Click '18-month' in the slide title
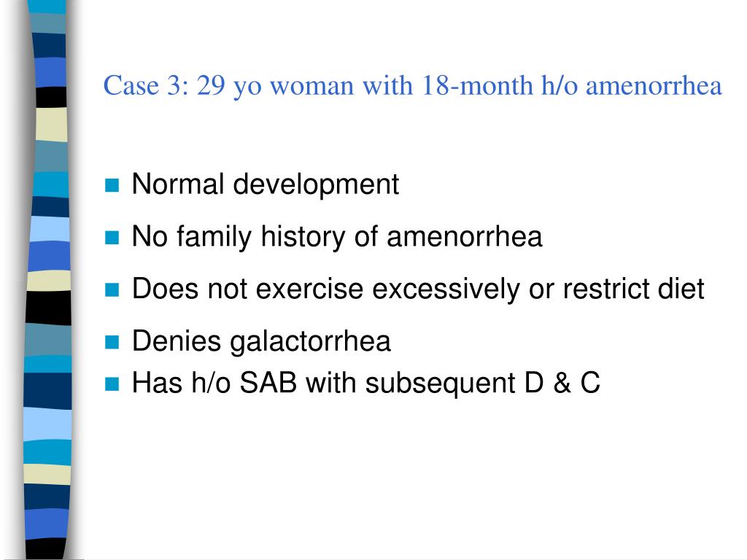Screen dimensions: 747x560 click(477, 86)
